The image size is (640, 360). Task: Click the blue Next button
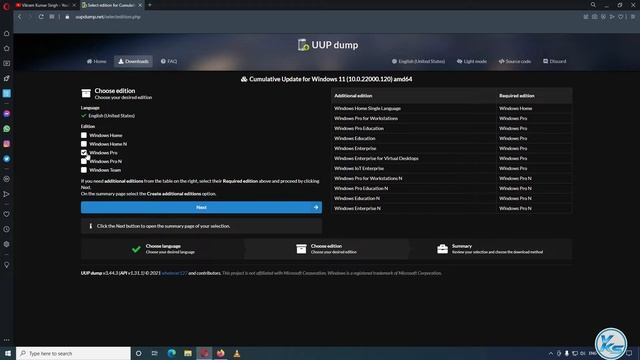201,207
